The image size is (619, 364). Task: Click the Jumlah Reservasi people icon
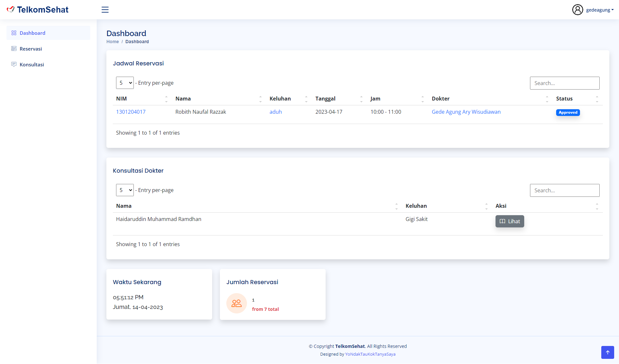[236, 303]
